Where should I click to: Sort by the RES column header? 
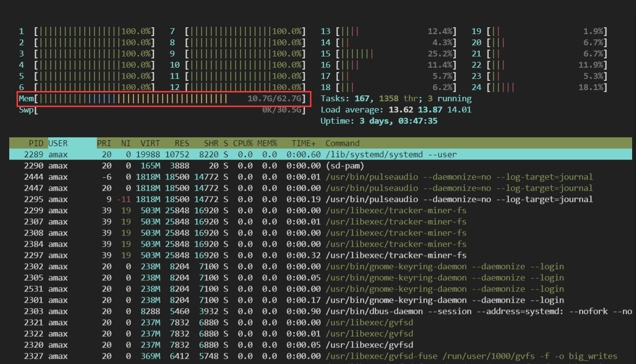[182, 143]
